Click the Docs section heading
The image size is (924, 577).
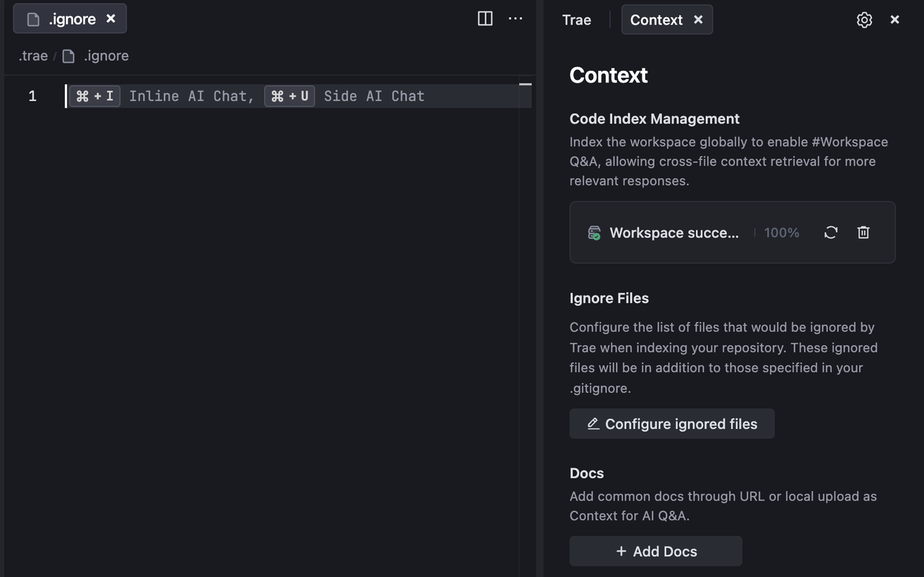587,473
